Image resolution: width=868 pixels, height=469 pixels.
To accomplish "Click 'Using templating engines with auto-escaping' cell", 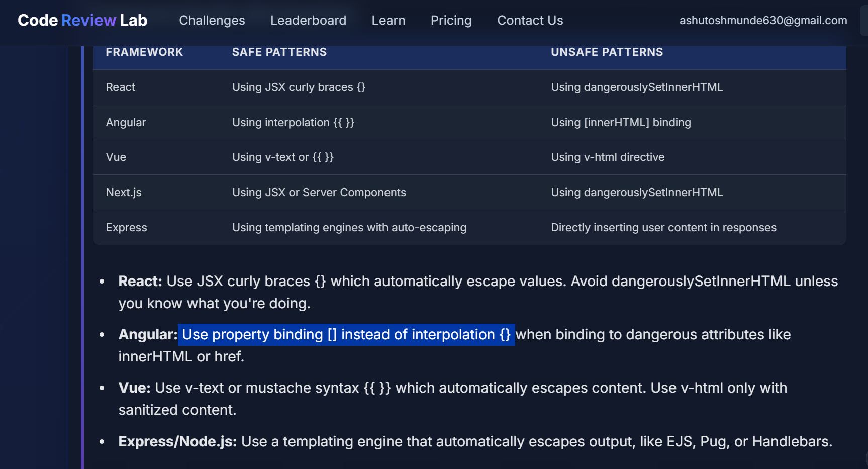I will (349, 228).
